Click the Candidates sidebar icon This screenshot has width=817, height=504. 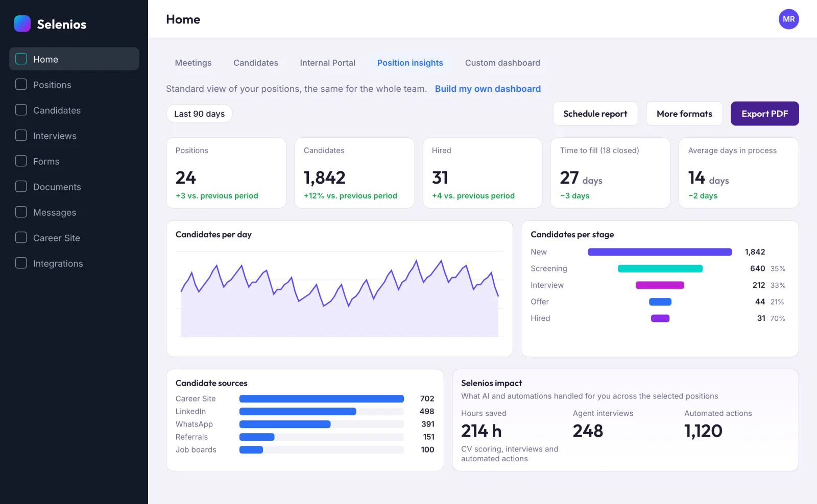point(21,110)
